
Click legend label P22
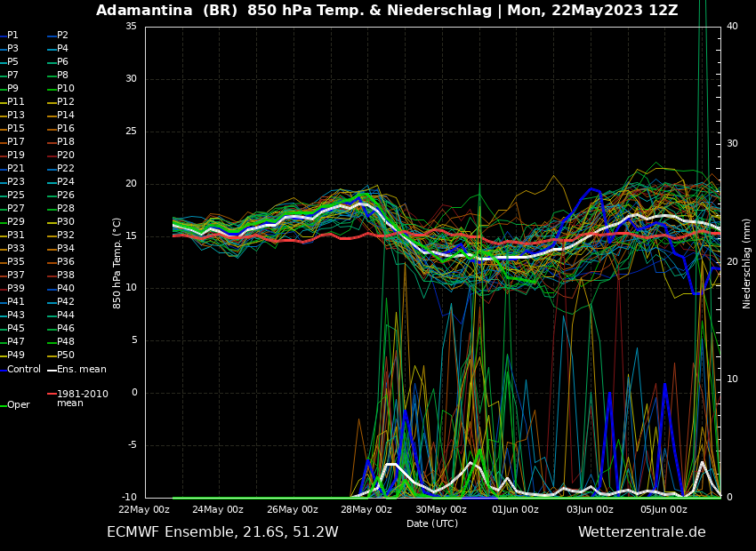point(60,169)
